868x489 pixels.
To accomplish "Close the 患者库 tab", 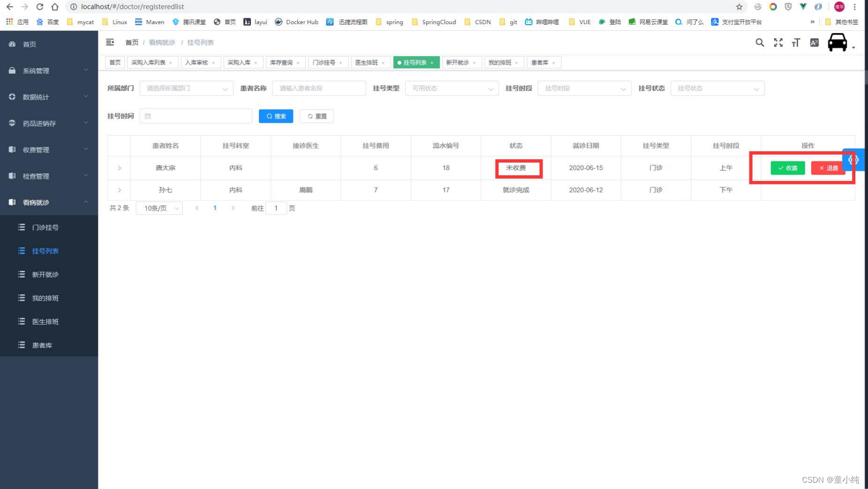I will (x=553, y=63).
